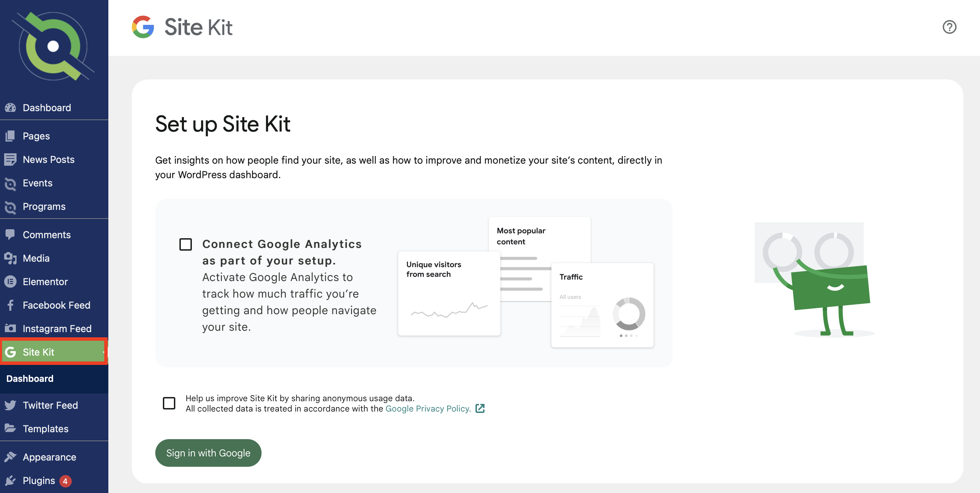Open Templates menu item
Image resolution: width=980 pixels, height=493 pixels.
pos(54,428)
